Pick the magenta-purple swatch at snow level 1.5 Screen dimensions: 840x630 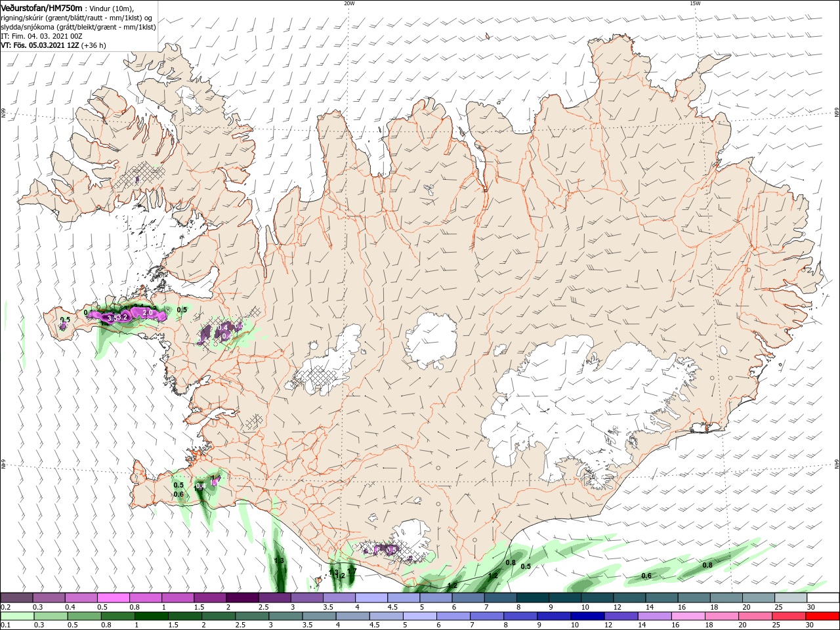tap(210, 598)
